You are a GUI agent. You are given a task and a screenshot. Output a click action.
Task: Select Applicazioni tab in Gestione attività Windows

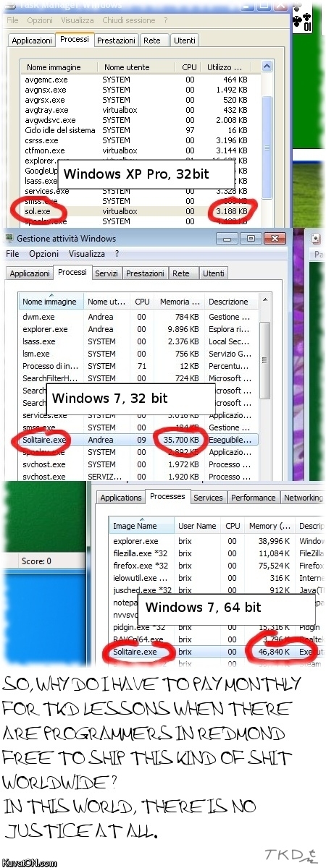[30, 273]
